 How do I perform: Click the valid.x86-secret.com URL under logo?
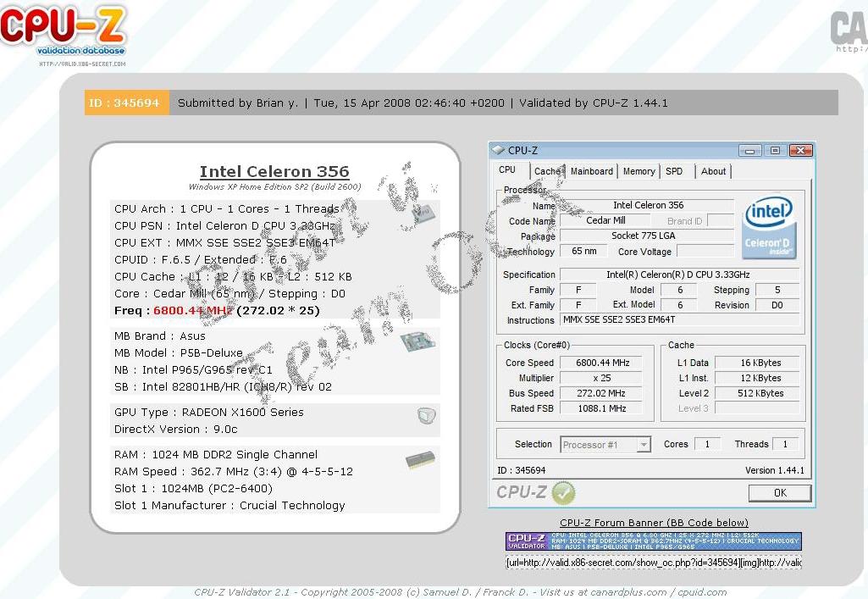coord(82,64)
